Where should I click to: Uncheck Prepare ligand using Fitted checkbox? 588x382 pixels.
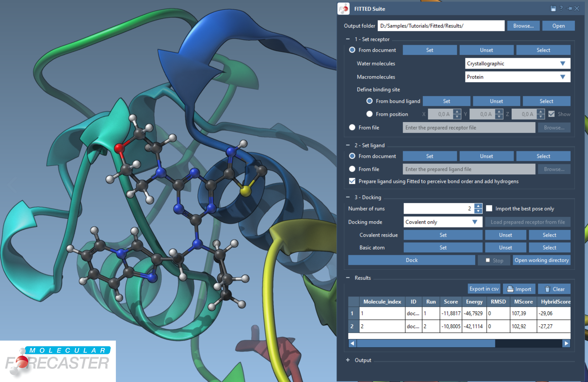[x=352, y=181]
